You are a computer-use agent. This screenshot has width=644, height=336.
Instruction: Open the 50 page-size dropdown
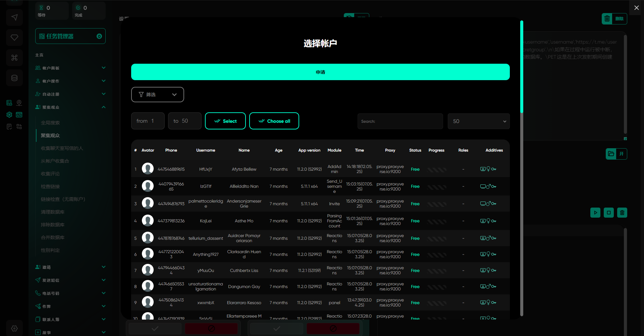tap(479, 121)
